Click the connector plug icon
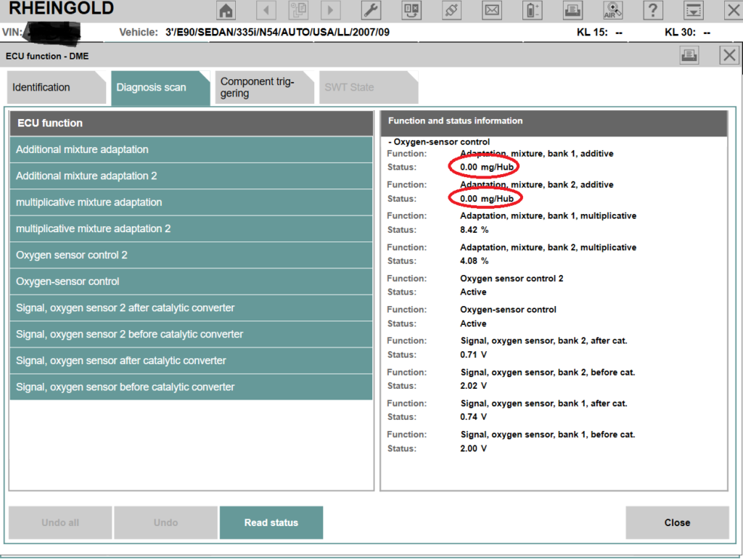The width and height of the screenshot is (743, 560). (x=451, y=10)
